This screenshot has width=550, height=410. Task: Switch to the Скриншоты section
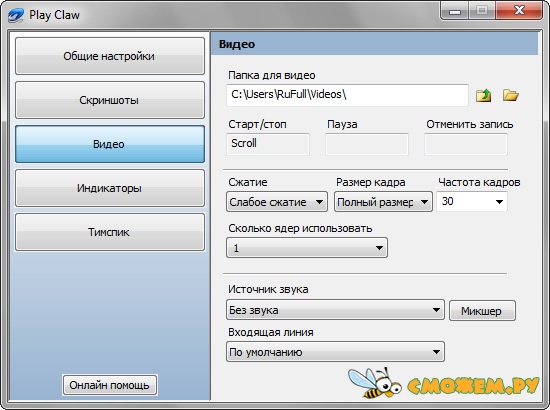click(110, 100)
